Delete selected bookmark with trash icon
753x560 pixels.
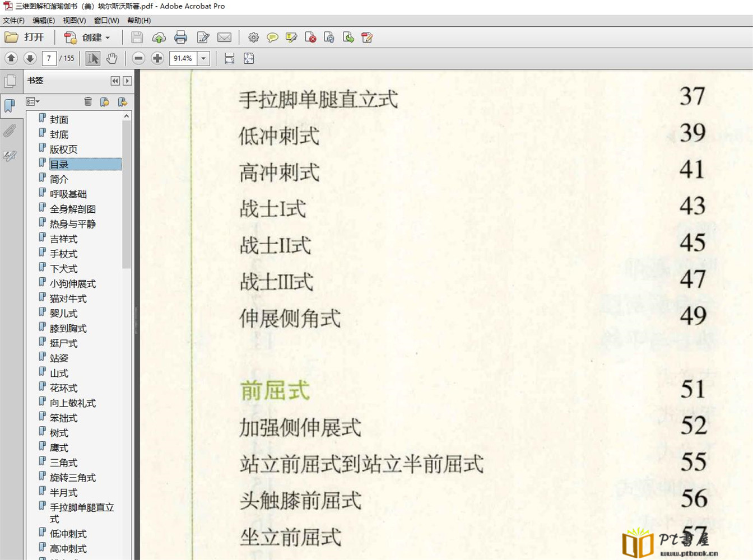click(x=88, y=101)
